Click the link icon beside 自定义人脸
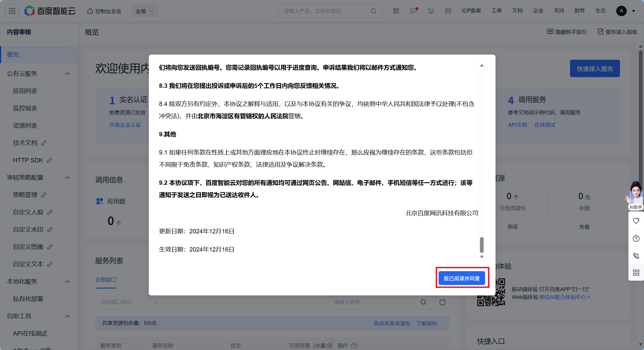 pos(50,212)
